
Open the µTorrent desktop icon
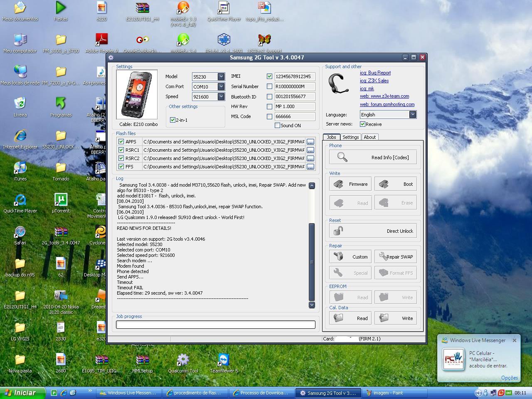tap(61, 203)
